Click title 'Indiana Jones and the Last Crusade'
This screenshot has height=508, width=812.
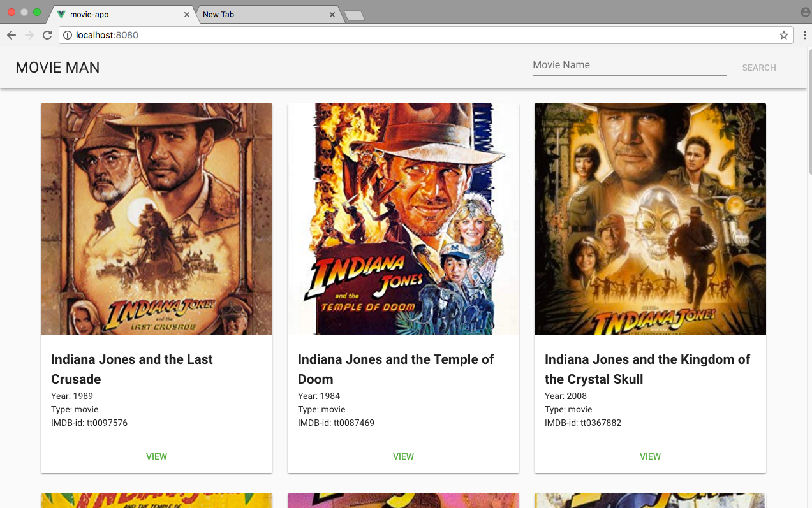point(132,369)
